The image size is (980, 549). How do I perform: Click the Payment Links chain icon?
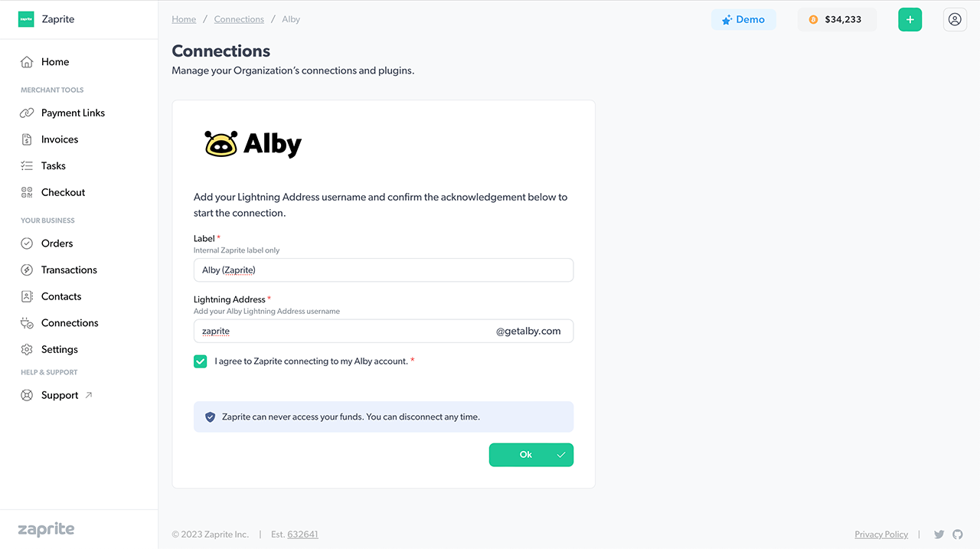27,113
